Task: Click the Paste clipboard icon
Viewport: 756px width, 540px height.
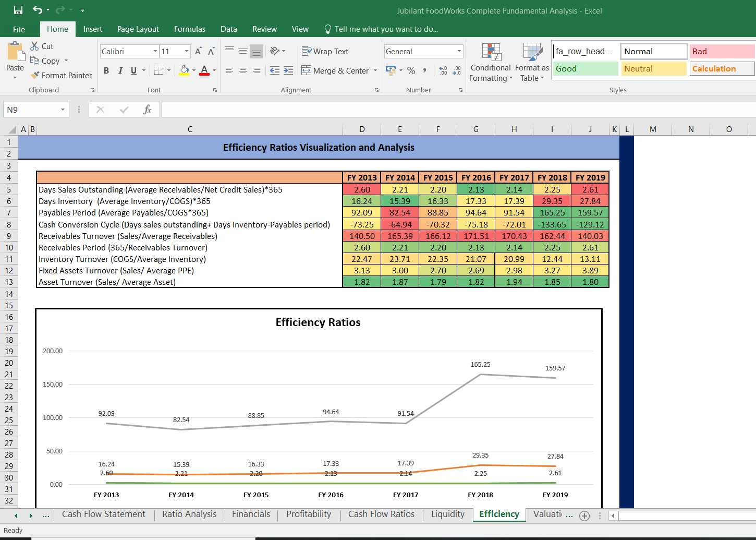Action: pyautogui.click(x=15, y=52)
